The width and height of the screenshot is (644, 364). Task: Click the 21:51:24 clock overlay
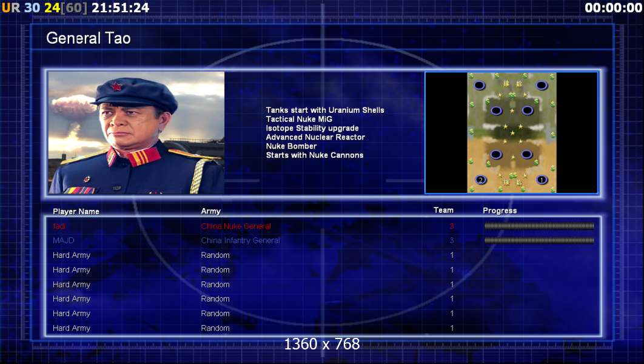click(x=120, y=8)
